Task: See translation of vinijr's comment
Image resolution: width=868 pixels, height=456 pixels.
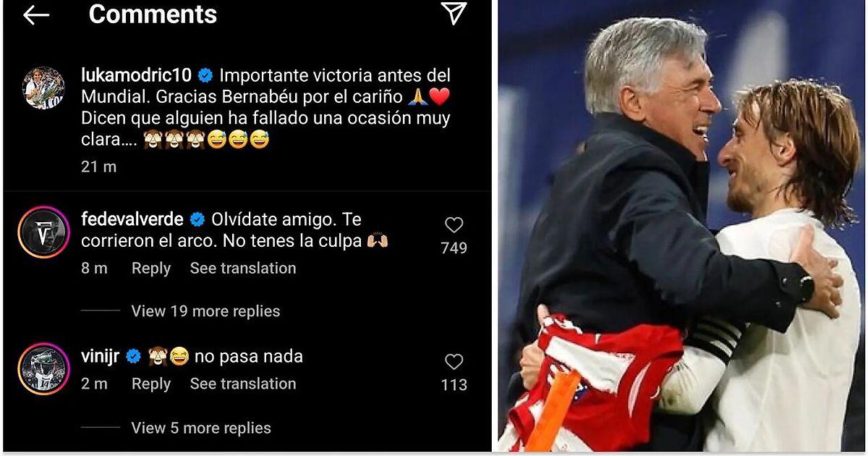Action: pos(243,384)
